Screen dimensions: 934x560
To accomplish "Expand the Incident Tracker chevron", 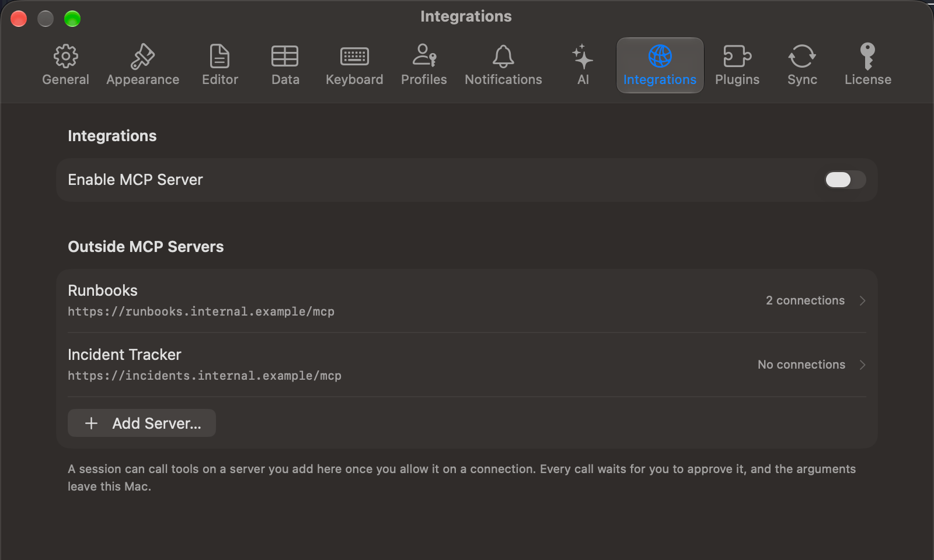I will coord(862,365).
